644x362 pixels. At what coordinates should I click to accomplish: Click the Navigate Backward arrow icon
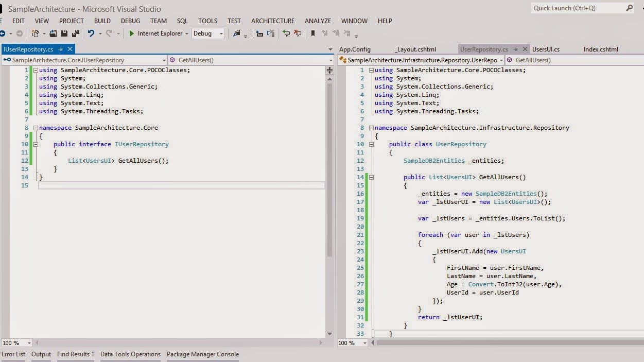coord(4,34)
